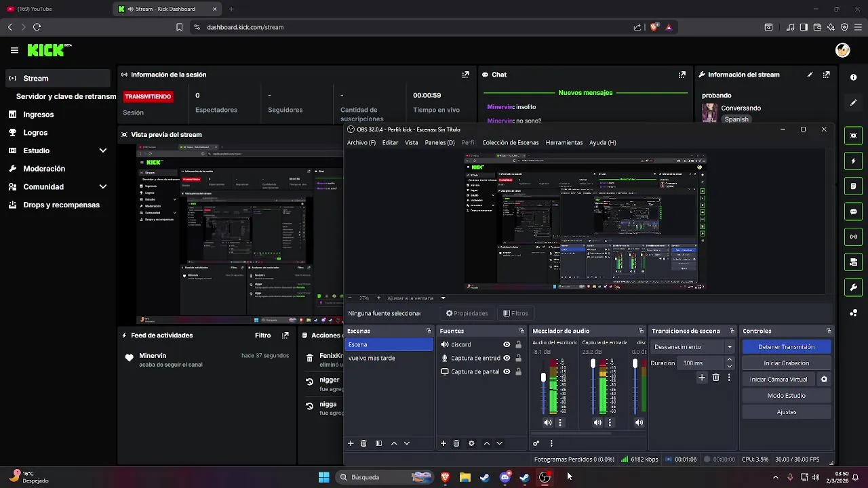Hide the discord source

point(507,344)
